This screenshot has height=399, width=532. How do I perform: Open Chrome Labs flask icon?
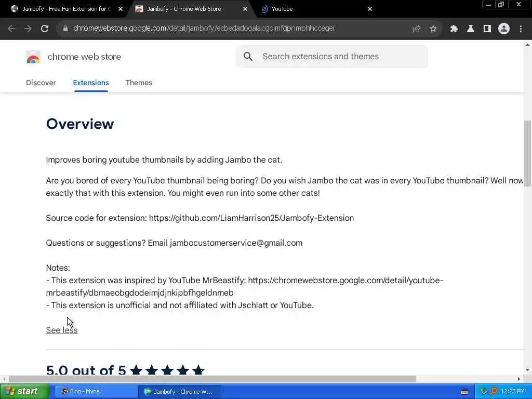click(470, 29)
